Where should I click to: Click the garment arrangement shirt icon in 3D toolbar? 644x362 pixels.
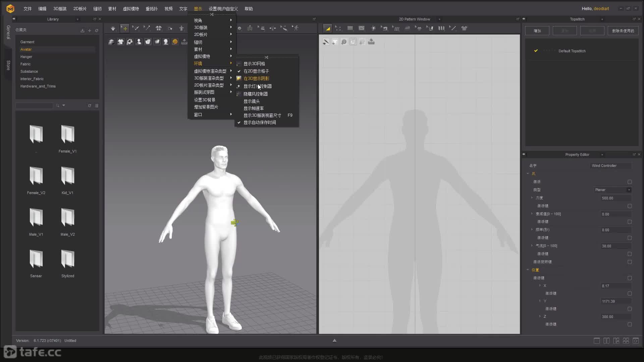[159, 28]
